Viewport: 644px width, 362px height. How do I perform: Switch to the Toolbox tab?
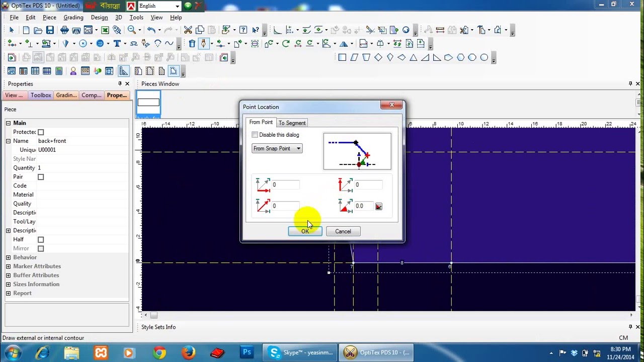[x=41, y=95]
